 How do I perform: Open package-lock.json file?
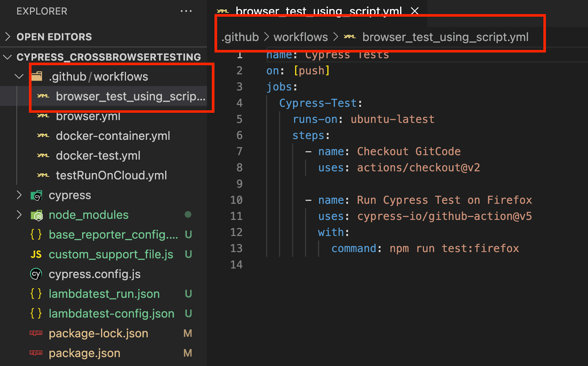tap(98, 334)
